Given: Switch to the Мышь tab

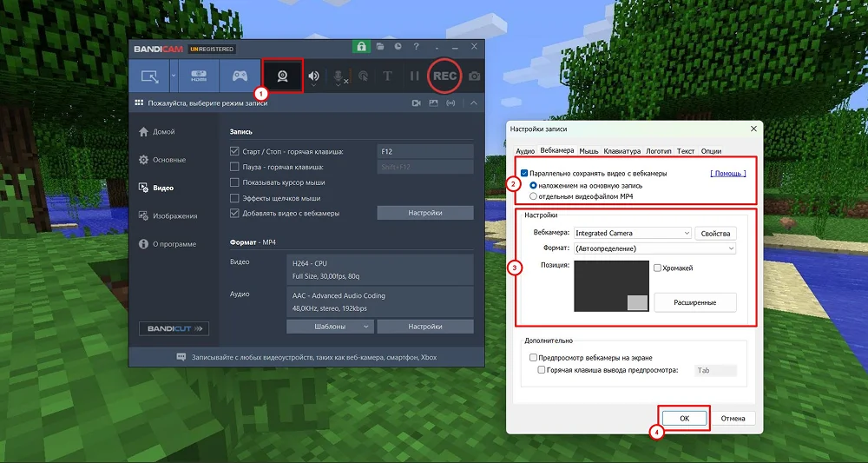Looking at the screenshot, I should [x=589, y=150].
